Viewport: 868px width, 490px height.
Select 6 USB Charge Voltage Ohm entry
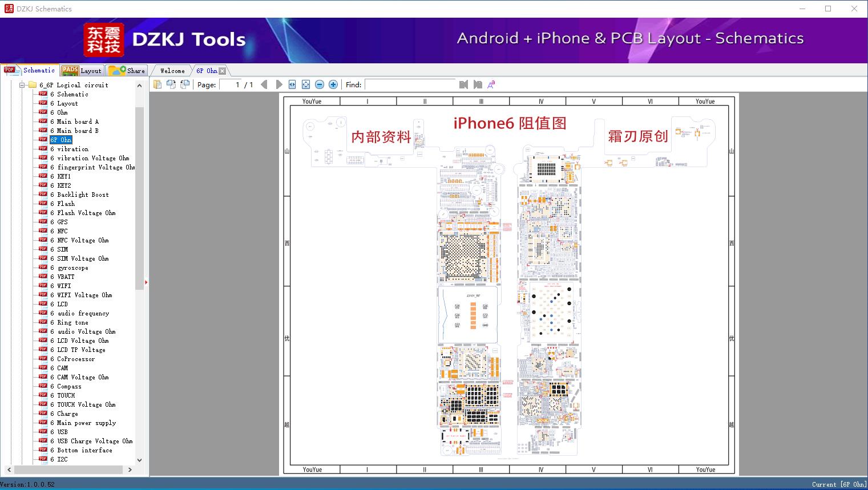91,441
